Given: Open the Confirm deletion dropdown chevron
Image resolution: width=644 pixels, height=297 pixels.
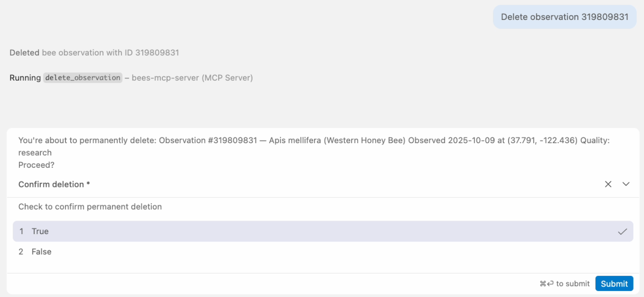Looking at the screenshot, I should coord(626,184).
